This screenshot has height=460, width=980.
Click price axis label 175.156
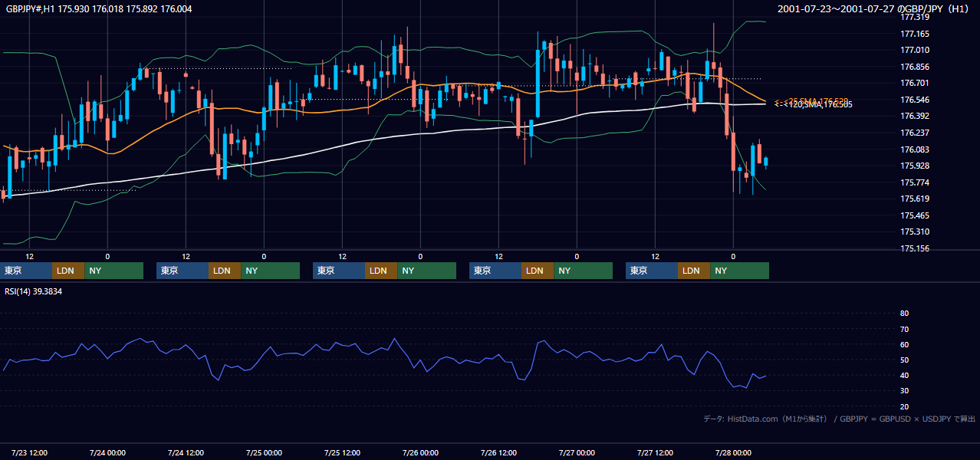pos(915,248)
